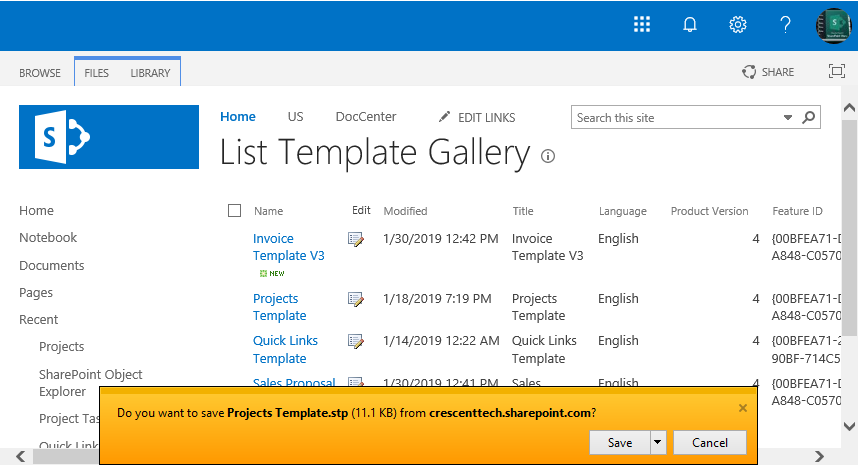
Task: Toggle focus on content icon
Action: pyautogui.click(x=837, y=71)
